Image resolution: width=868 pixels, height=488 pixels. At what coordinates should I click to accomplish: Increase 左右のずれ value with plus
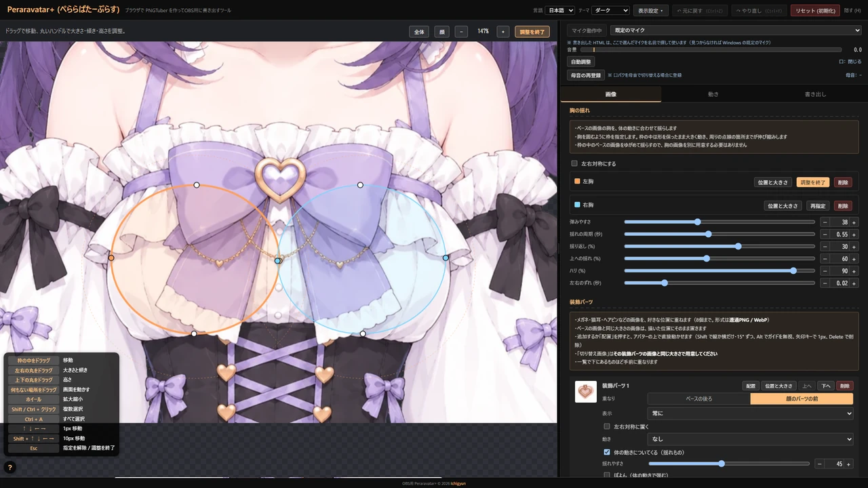pyautogui.click(x=854, y=283)
